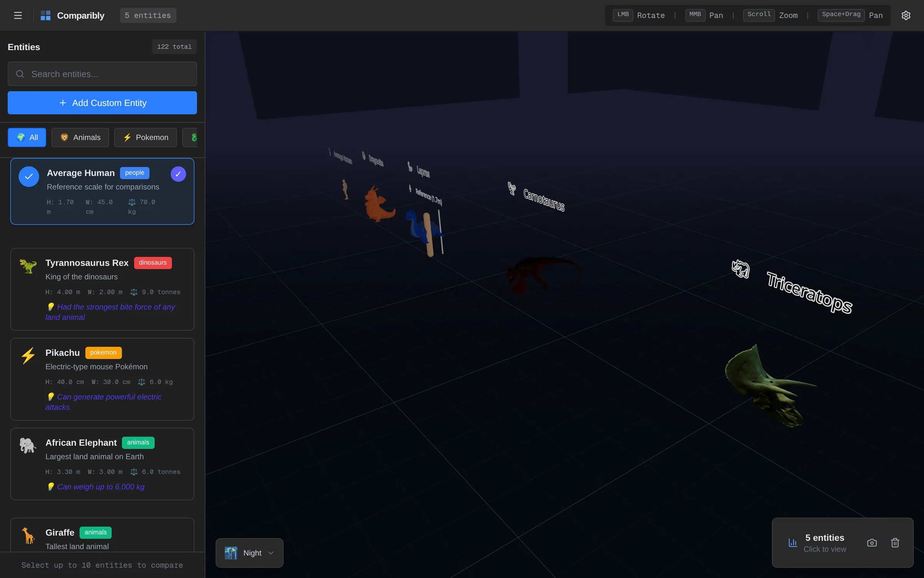Open the 5 entities Click to view panel
924x578 pixels.
pyautogui.click(x=825, y=543)
